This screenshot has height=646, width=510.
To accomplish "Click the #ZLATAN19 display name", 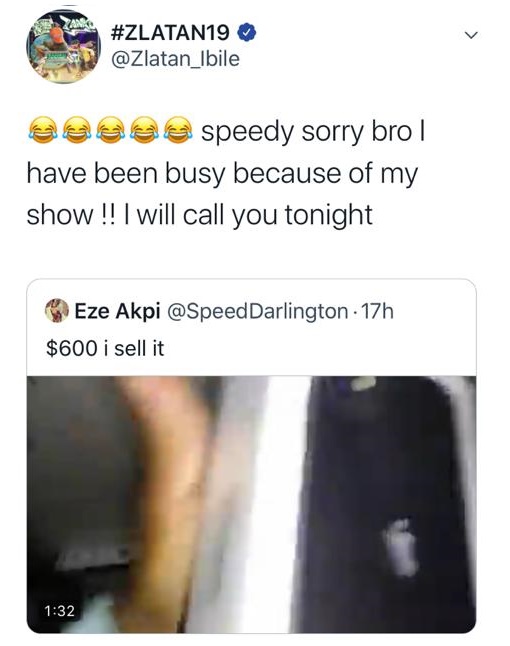I will point(170,33).
